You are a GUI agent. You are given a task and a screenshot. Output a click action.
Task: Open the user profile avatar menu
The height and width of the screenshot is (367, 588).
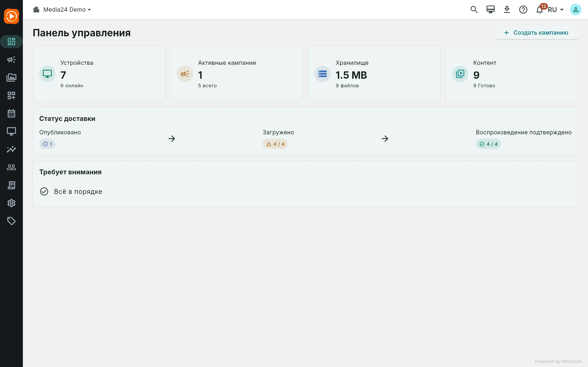click(x=576, y=10)
